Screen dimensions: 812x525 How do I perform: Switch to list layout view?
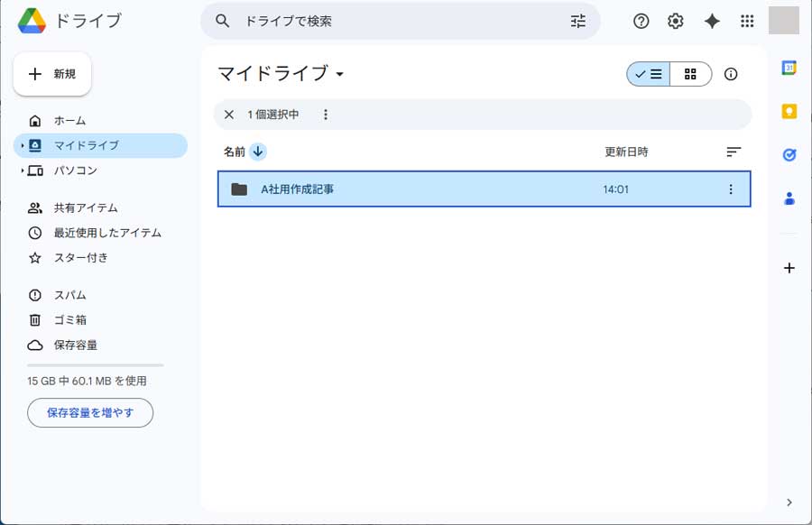click(649, 74)
